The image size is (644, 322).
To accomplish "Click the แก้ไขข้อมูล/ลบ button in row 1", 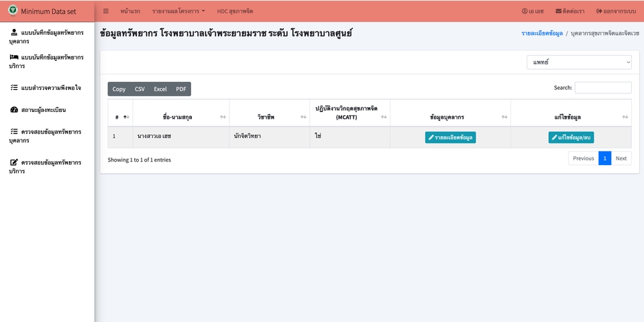I will click(572, 137).
